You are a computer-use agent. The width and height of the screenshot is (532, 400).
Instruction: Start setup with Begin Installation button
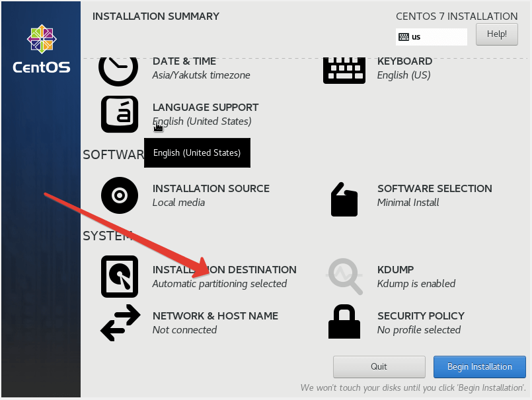pyautogui.click(x=479, y=367)
